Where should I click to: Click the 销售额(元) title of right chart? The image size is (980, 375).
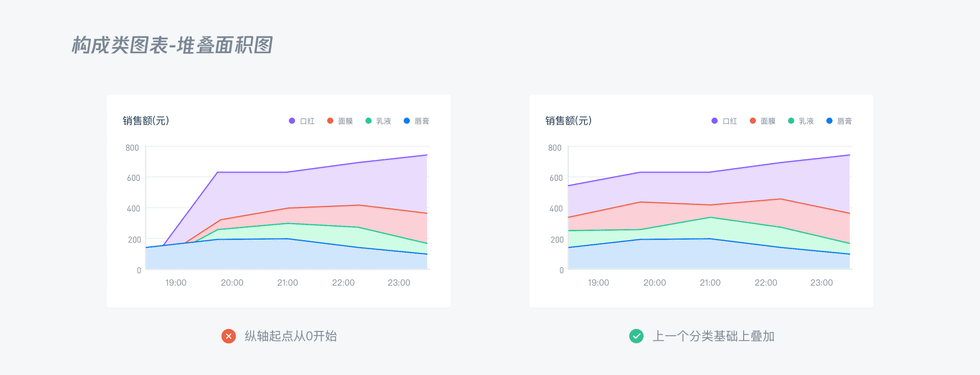pyautogui.click(x=569, y=121)
